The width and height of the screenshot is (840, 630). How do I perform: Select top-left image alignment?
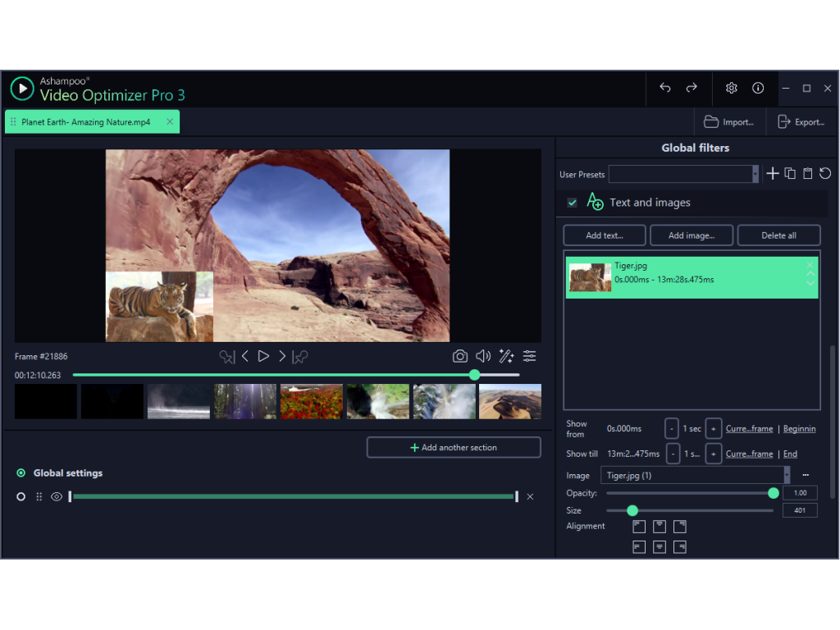(x=639, y=527)
